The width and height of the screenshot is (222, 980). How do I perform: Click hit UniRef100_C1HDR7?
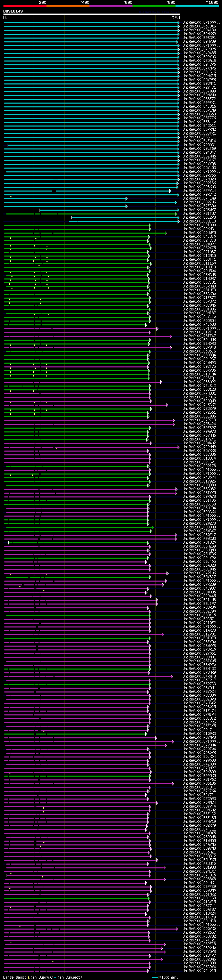click(199, 278)
